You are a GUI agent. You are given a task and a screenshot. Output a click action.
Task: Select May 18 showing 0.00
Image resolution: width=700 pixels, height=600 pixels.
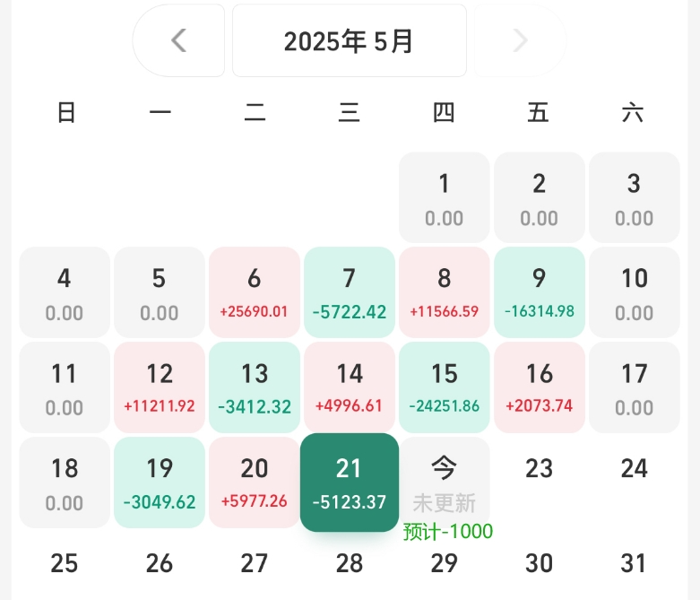tap(65, 483)
